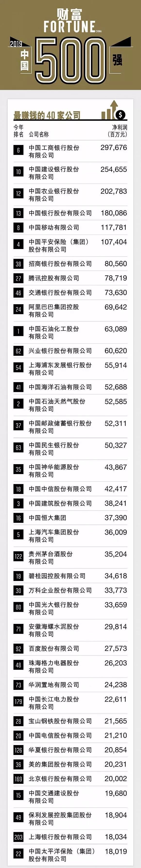
Task: Select the 阿里巴巴集团控股 company name
Action: 54,307
